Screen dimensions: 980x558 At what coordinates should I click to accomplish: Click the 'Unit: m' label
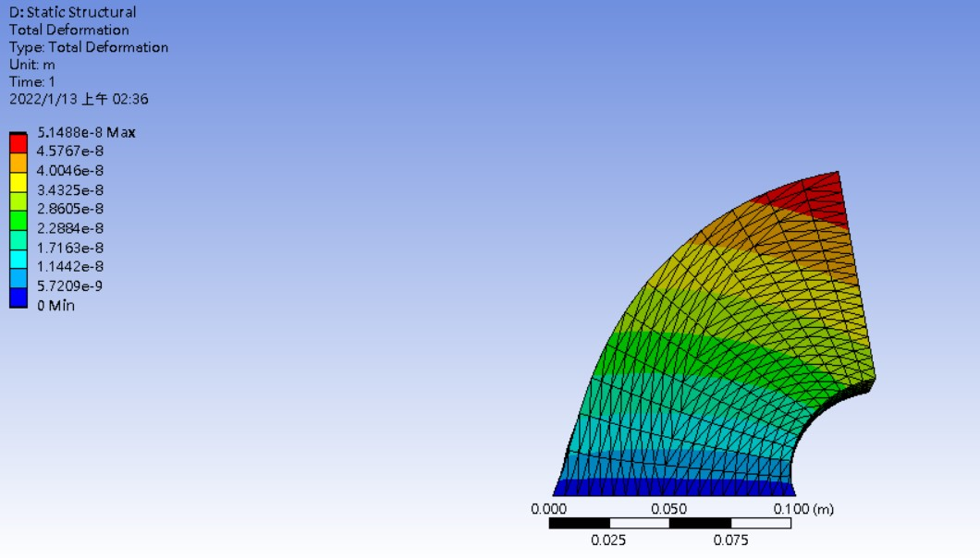(x=31, y=65)
